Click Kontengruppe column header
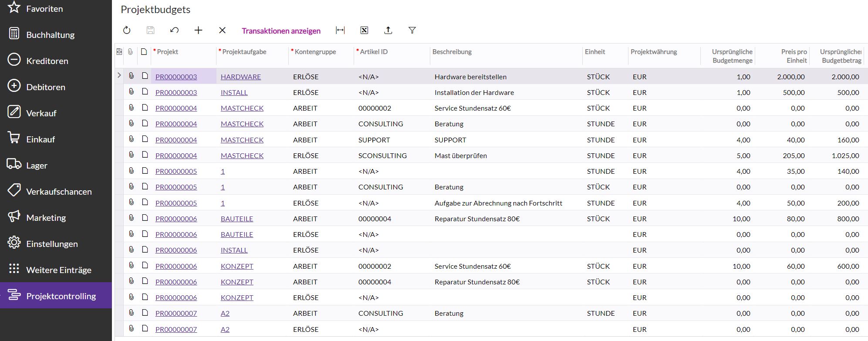 (315, 52)
